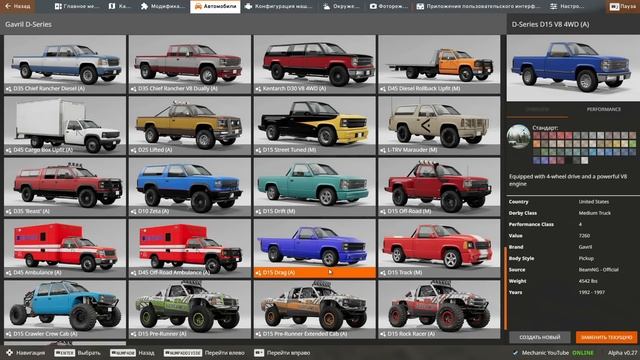Select D35 Chief Rancher Diesel (A) truck
The height and width of the screenshot is (360, 640).
click(x=65, y=64)
